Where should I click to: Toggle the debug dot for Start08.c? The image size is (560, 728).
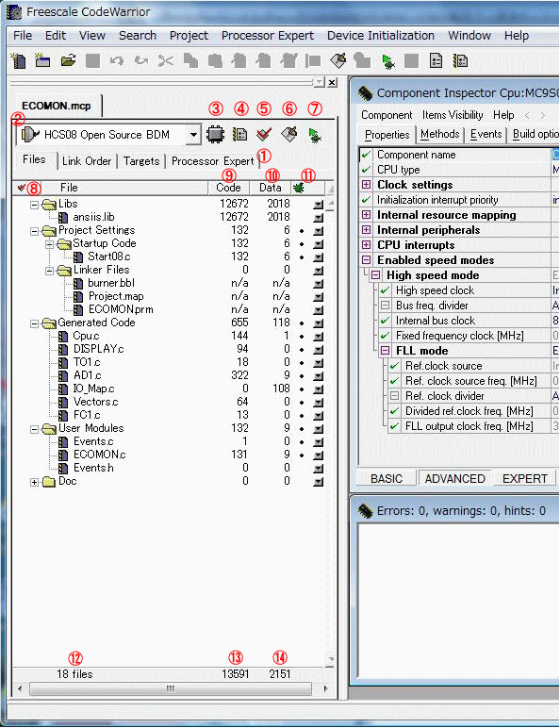tap(302, 256)
